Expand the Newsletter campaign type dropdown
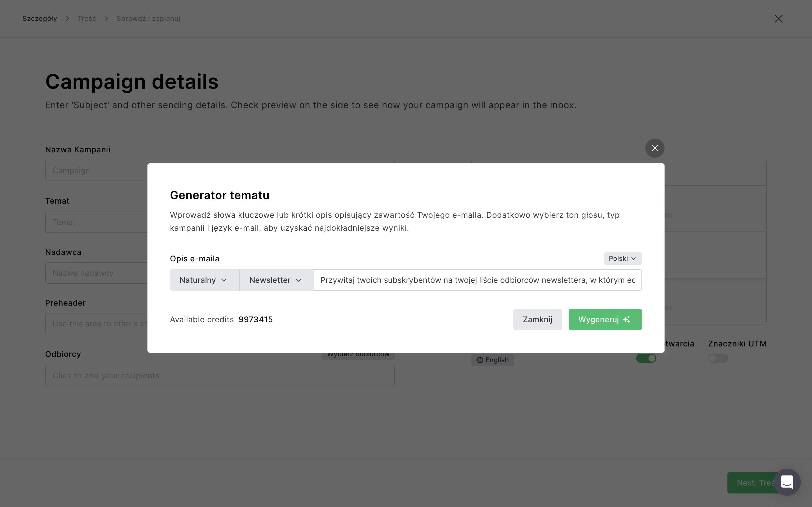The width and height of the screenshot is (812, 507). [x=275, y=280]
